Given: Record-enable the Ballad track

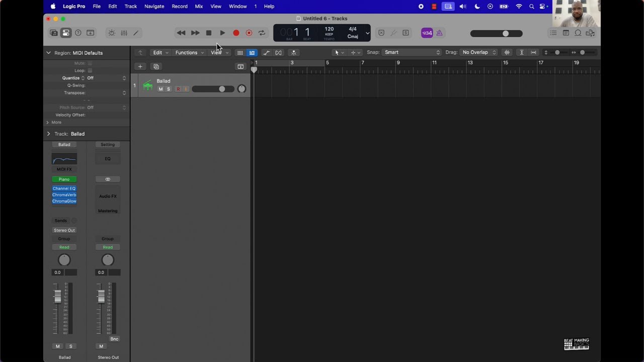Looking at the screenshot, I should [x=178, y=89].
